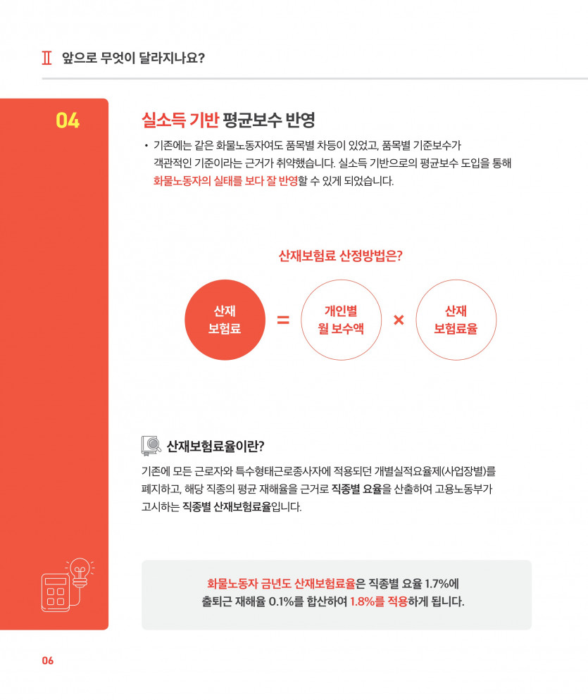The width and height of the screenshot is (588, 700).
Task: Click the yellow 04 section number
Action: (68, 120)
